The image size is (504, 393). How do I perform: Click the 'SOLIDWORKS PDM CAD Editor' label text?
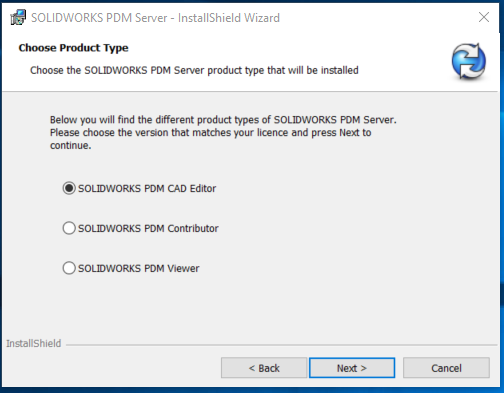[147, 189]
